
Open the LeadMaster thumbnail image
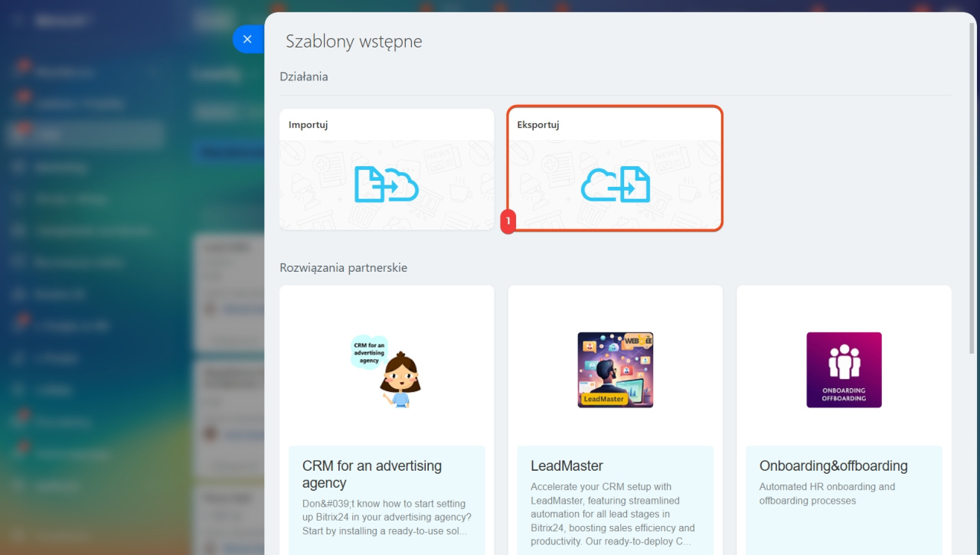pyautogui.click(x=615, y=370)
